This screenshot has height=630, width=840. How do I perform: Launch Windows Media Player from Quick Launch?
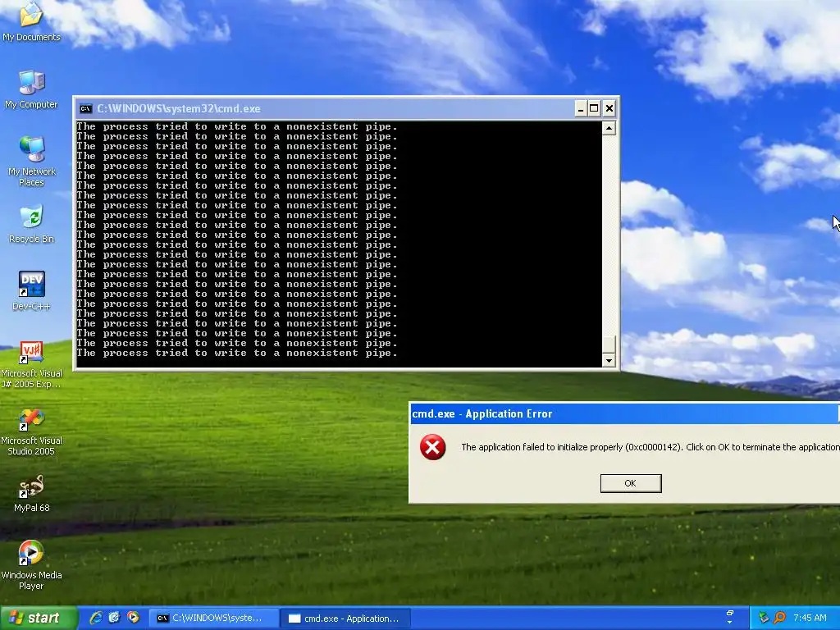point(133,618)
